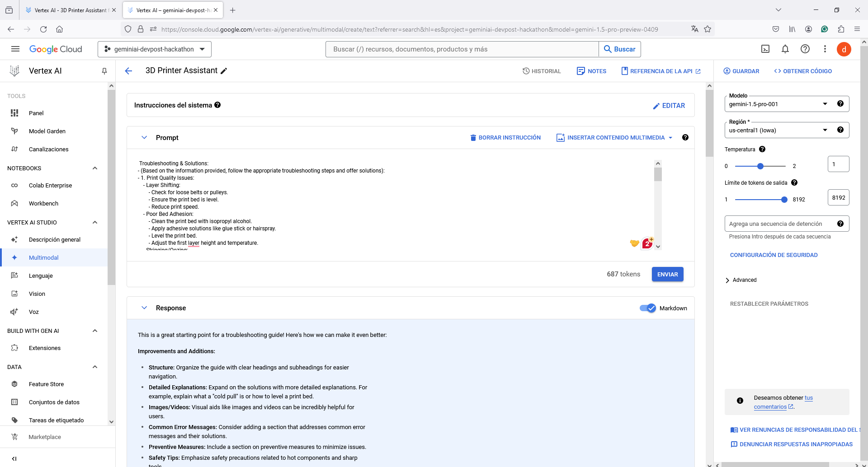
Task: Click OBTENER CÓDIGO
Action: pos(803,71)
